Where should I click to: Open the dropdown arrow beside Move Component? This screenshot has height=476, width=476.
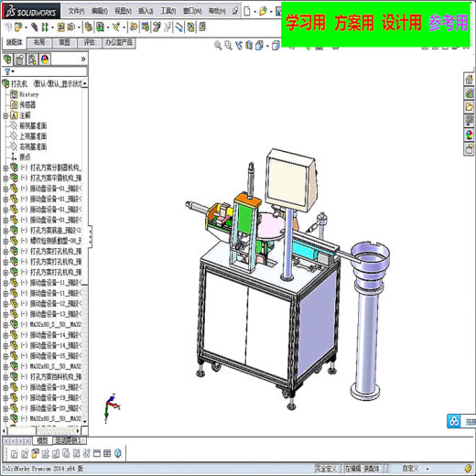coord(79,28)
